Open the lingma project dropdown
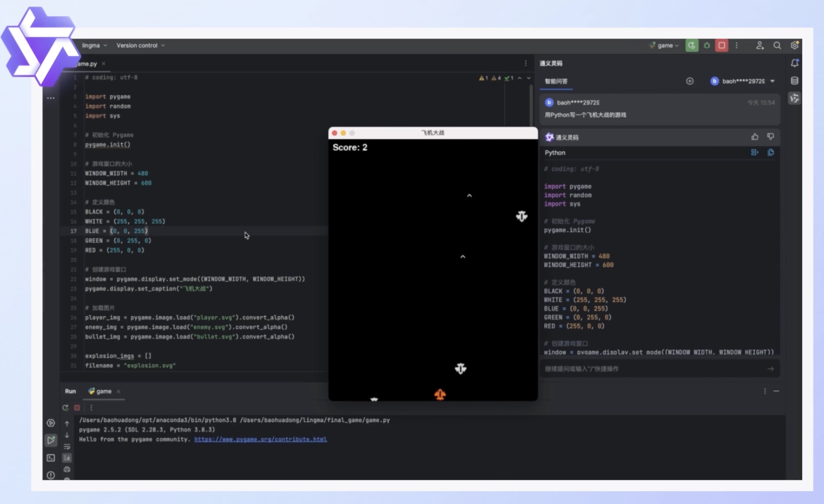 pos(94,46)
